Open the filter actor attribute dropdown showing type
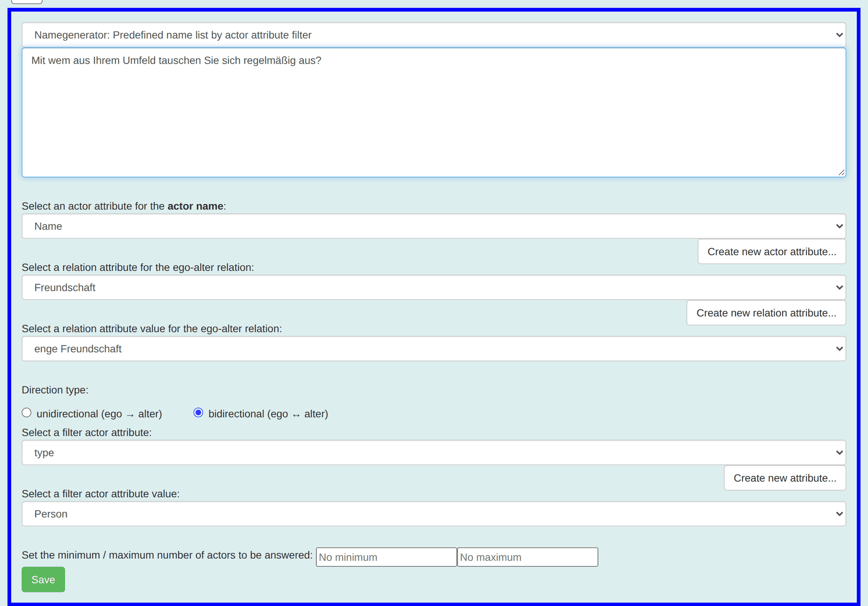 (x=434, y=453)
